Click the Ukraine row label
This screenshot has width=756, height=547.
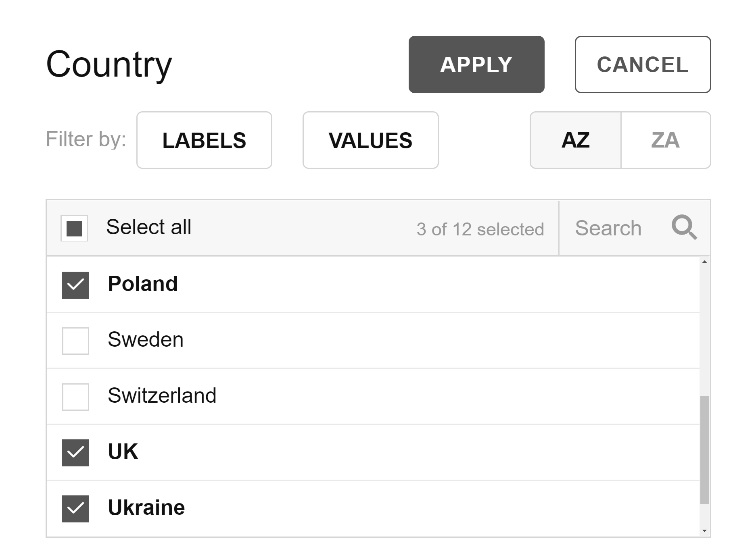coord(146,507)
